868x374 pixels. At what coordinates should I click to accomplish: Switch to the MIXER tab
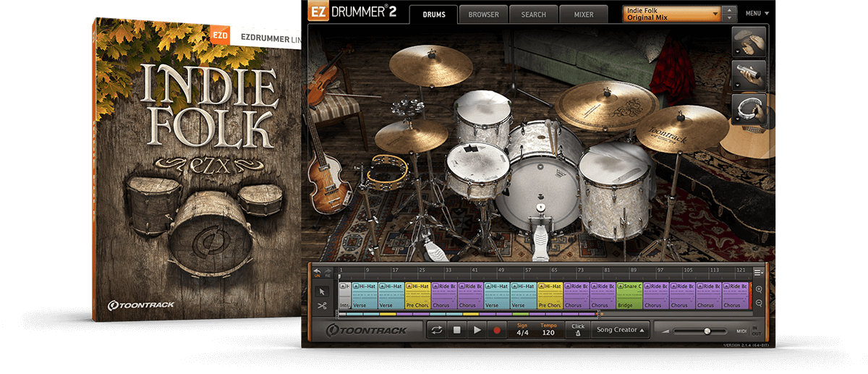[x=584, y=14]
